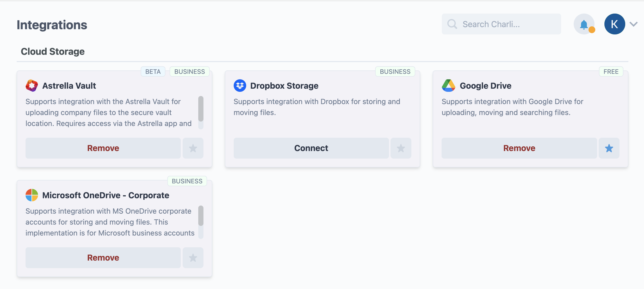This screenshot has height=289, width=644.
Task: Click the OneDrive description scrollbar
Action: pyautogui.click(x=201, y=216)
